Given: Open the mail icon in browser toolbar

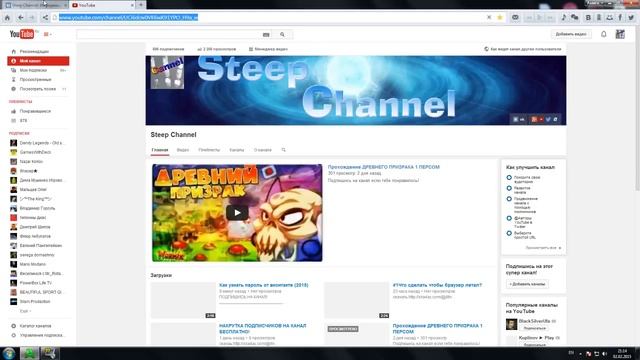Looking at the screenshot, I should [516, 18].
